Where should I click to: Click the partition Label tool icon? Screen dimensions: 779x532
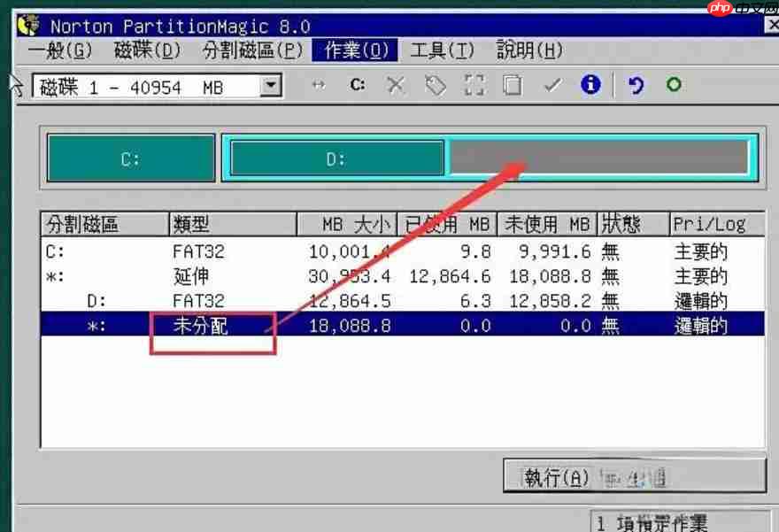coord(434,85)
